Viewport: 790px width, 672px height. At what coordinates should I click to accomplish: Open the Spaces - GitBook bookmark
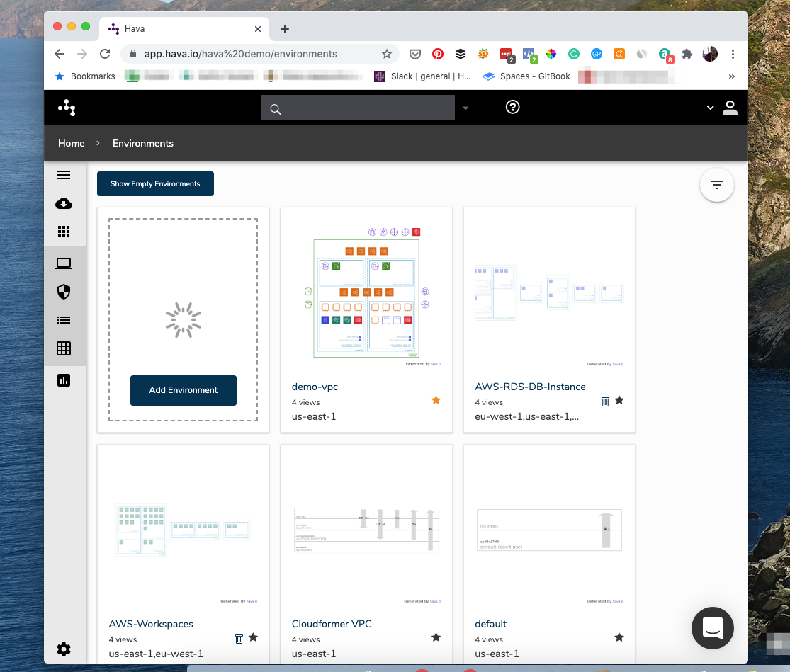click(526, 76)
